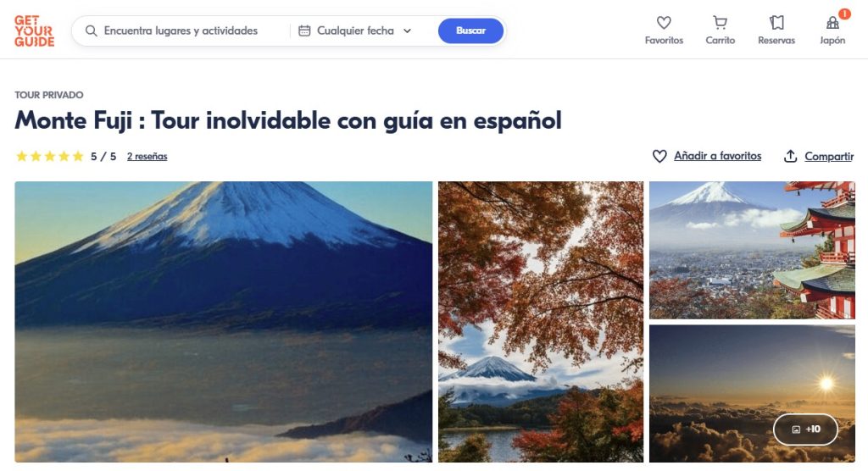Screen dimensions: 868x471
Task: Expand the Cualquier fecha date dropdown
Action: (355, 30)
